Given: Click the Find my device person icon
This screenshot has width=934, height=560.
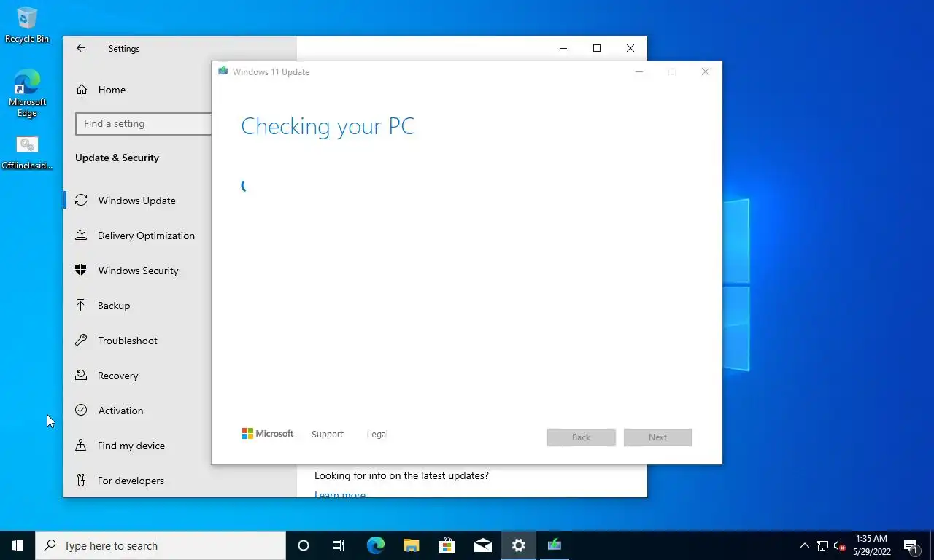Looking at the screenshot, I should tap(81, 445).
